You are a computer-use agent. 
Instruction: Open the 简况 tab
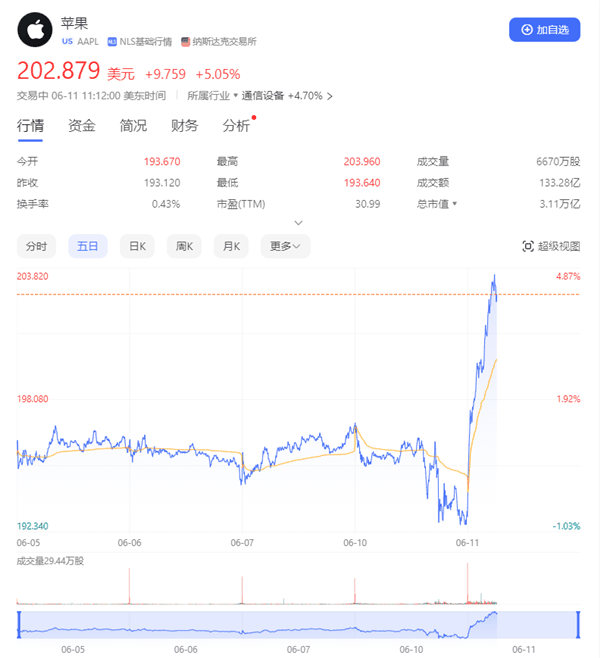(133, 126)
